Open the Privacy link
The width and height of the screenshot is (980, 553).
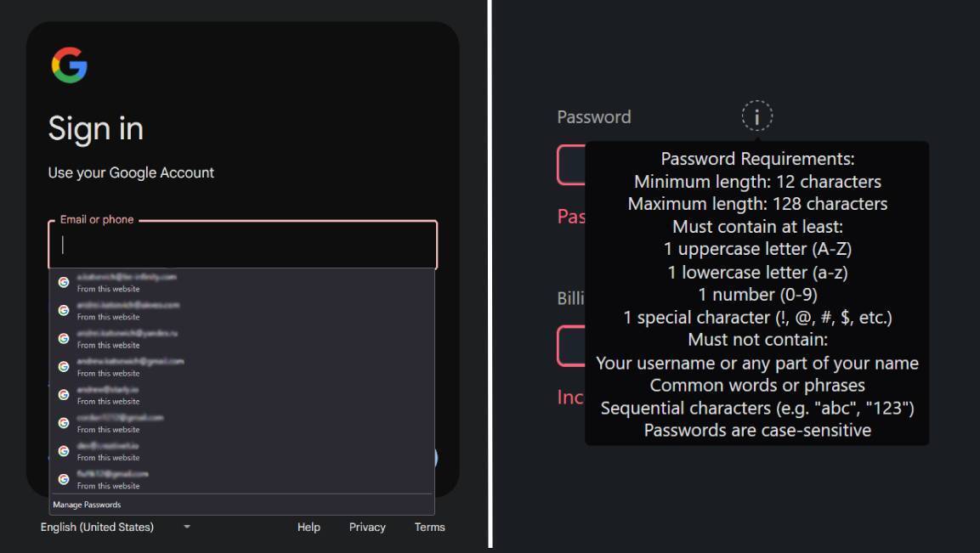click(367, 527)
